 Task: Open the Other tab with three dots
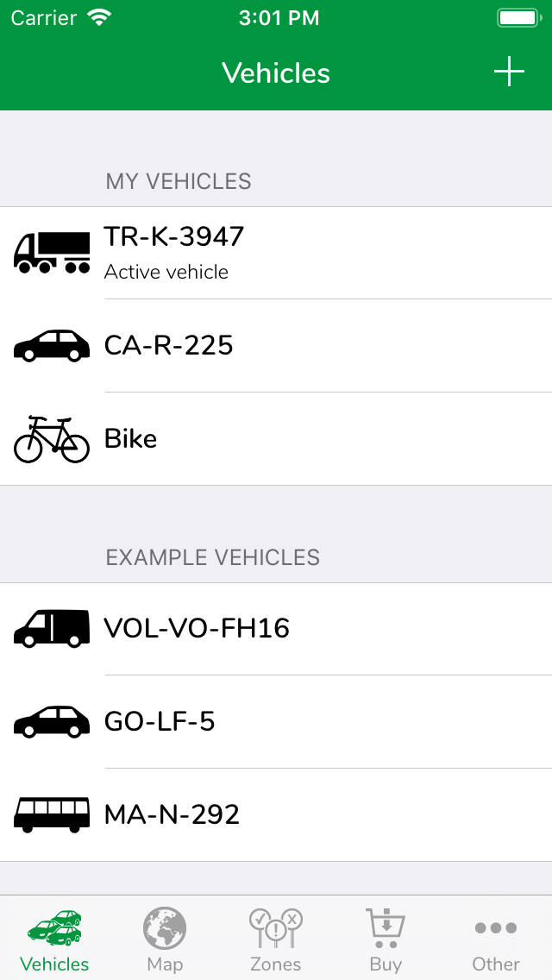click(x=496, y=940)
